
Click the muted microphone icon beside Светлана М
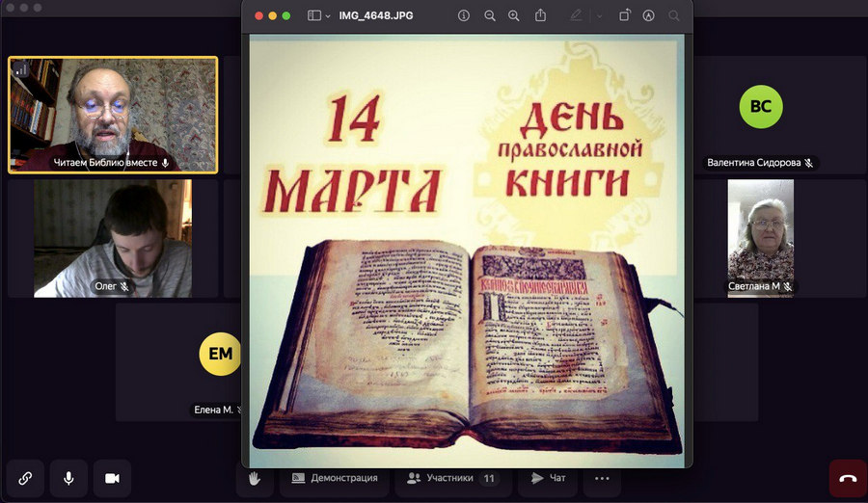tap(787, 286)
